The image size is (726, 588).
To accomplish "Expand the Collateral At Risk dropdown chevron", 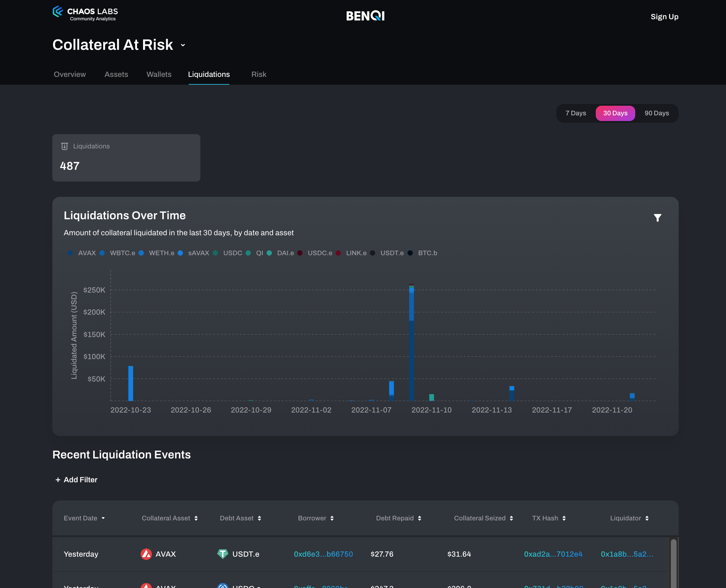I will [x=183, y=45].
